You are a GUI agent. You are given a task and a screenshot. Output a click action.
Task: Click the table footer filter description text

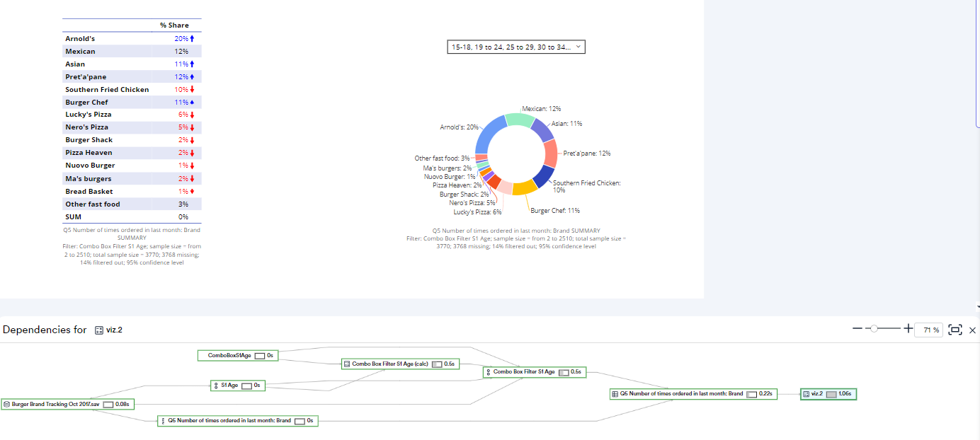(132, 246)
